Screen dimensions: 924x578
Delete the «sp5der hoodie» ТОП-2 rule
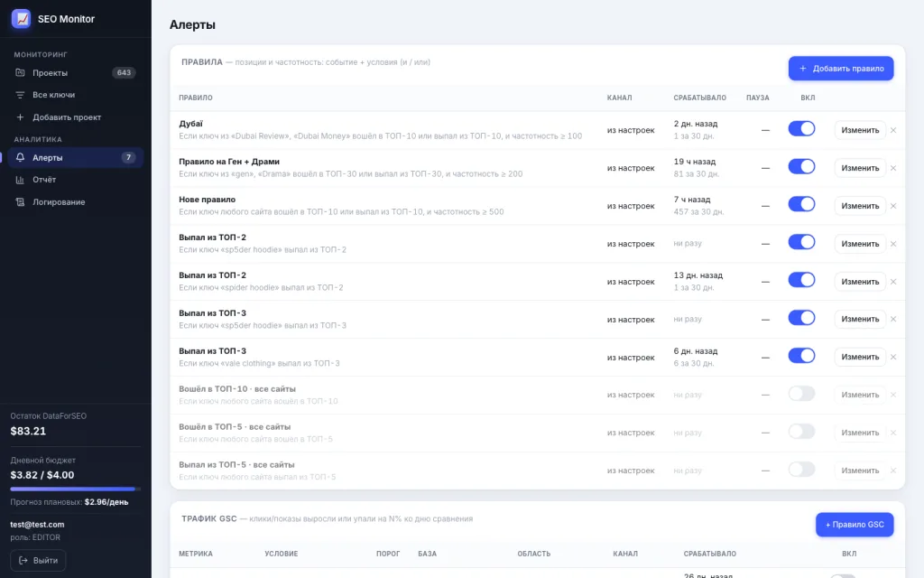click(893, 244)
